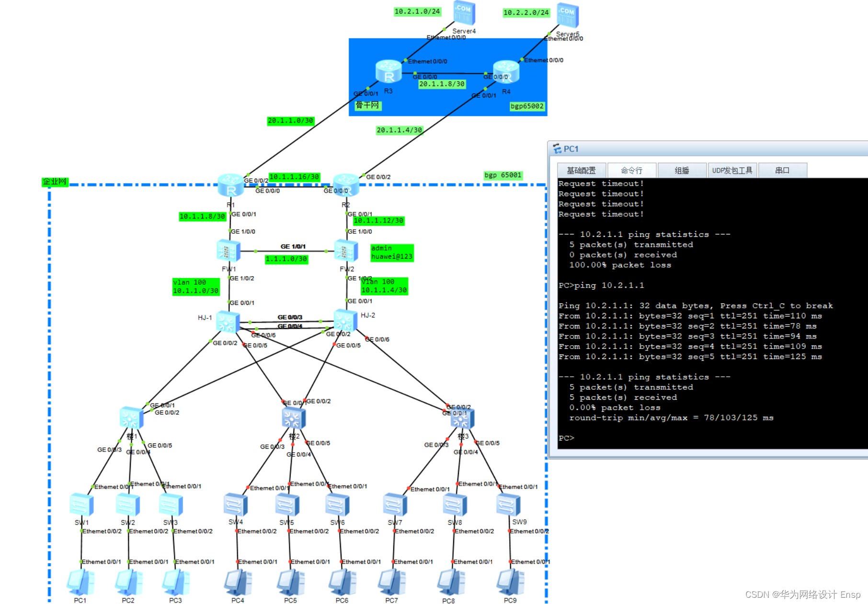
Task: Click building switch 楼3 icon
Action: pos(463,418)
